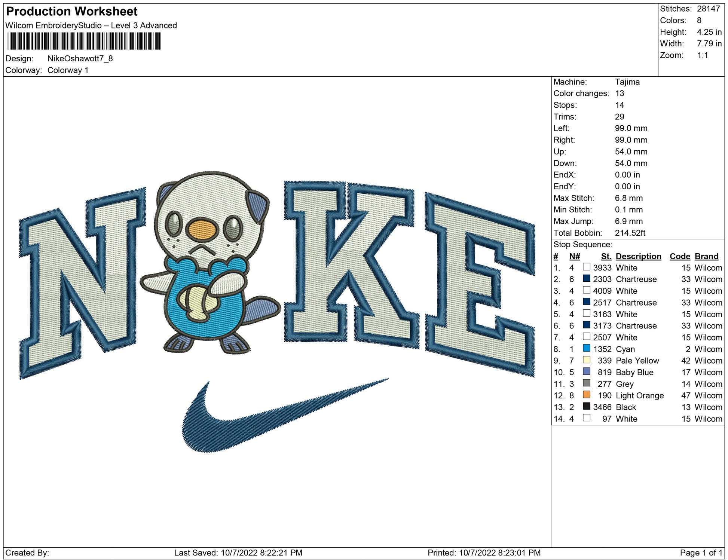The image size is (728, 560).
Task: Select the Baby Blue thread swatch
Action: [x=586, y=371]
